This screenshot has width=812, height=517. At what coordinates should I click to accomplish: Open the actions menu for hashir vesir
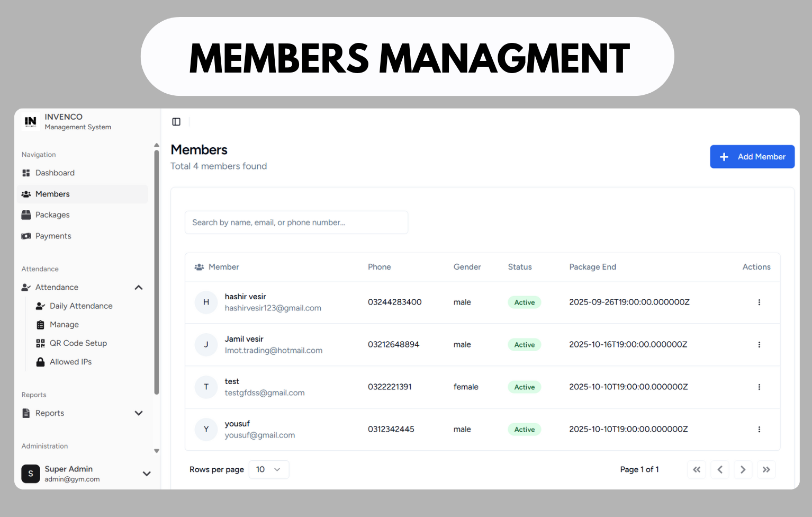point(759,302)
